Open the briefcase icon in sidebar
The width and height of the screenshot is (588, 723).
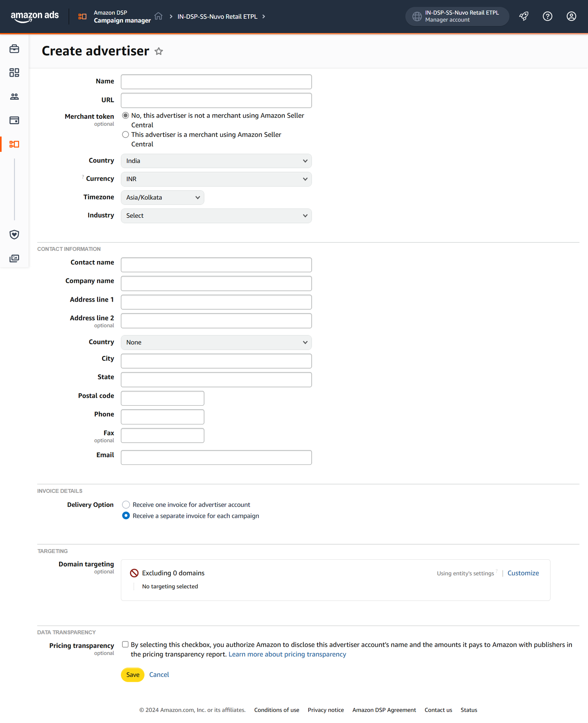coord(14,49)
